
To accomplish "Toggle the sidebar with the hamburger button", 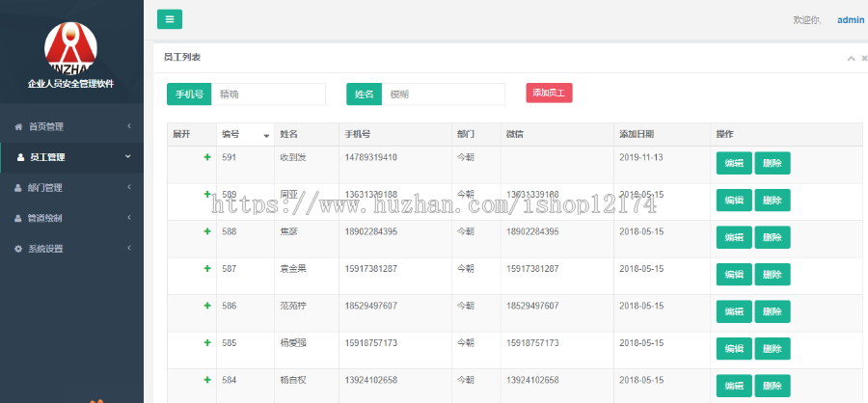I will (170, 19).
